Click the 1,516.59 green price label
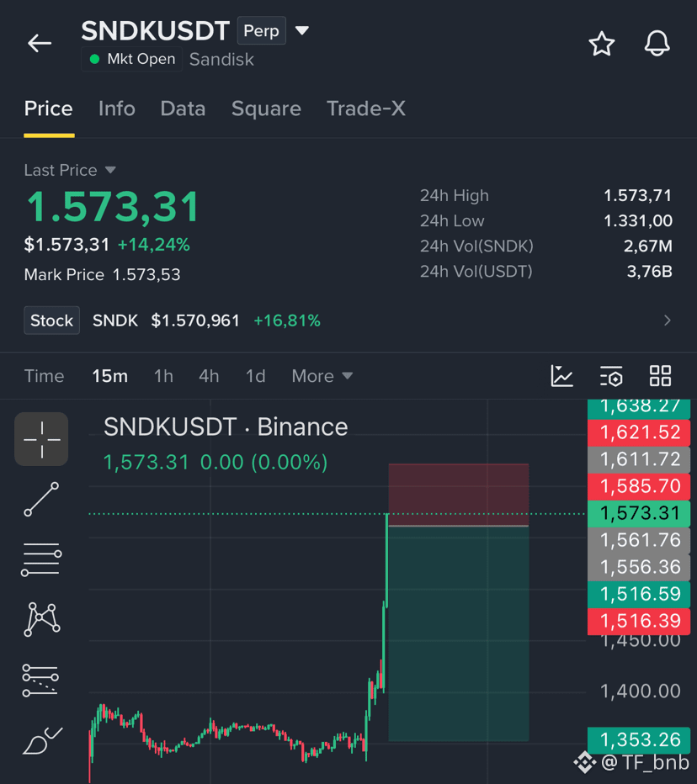The width and height of the screenshot is (697, 784). (639, 594)
